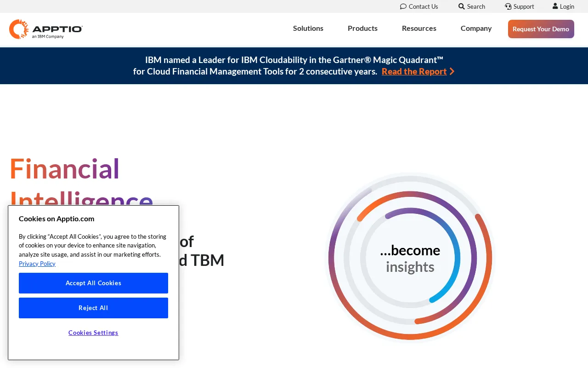The image size is (588, 368).
Task: Follow the Read the Report link
Action: coord(414,71)
